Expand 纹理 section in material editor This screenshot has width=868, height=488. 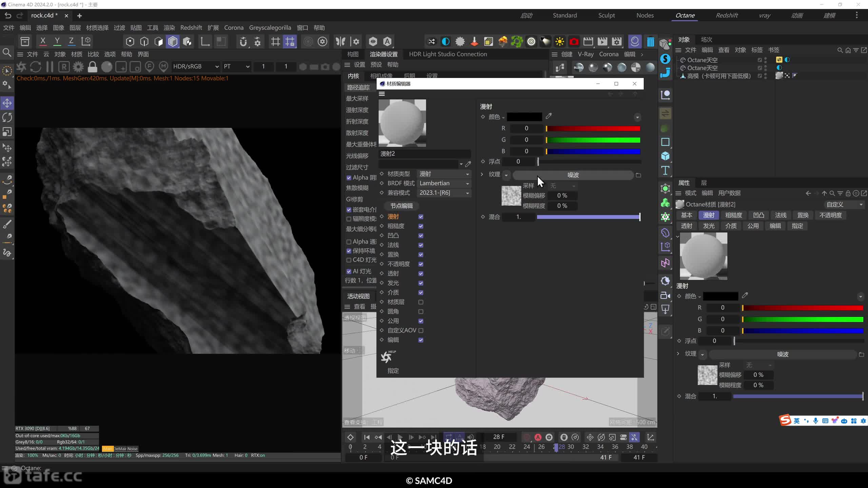(x=482, y=174)
